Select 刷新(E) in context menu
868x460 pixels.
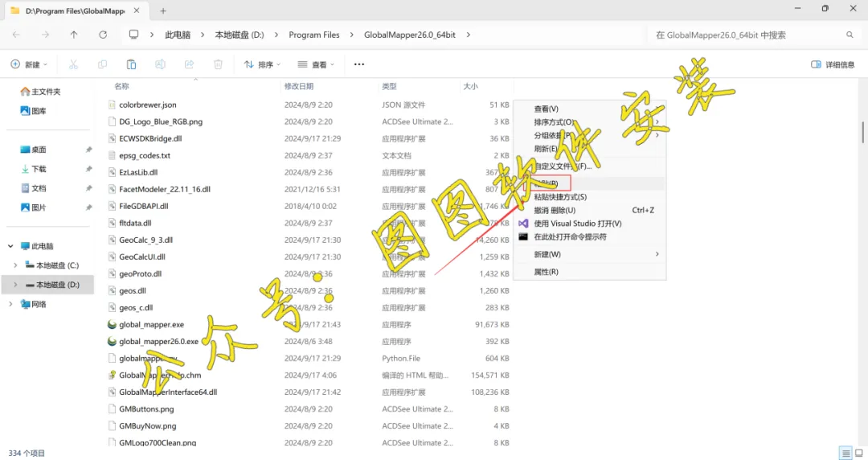pos(590,149)
